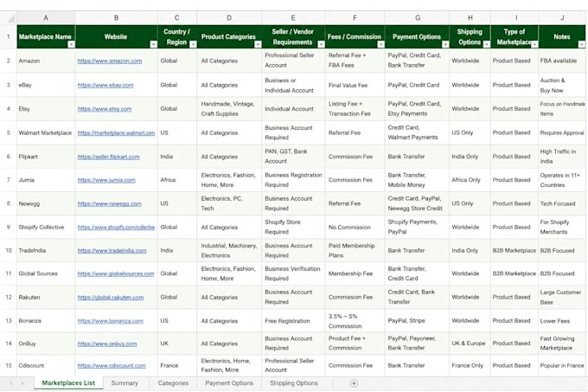Viewport: 588px width, 392px height.
Task: Open the ebay.com hyperlink
Action: [105, 85]
